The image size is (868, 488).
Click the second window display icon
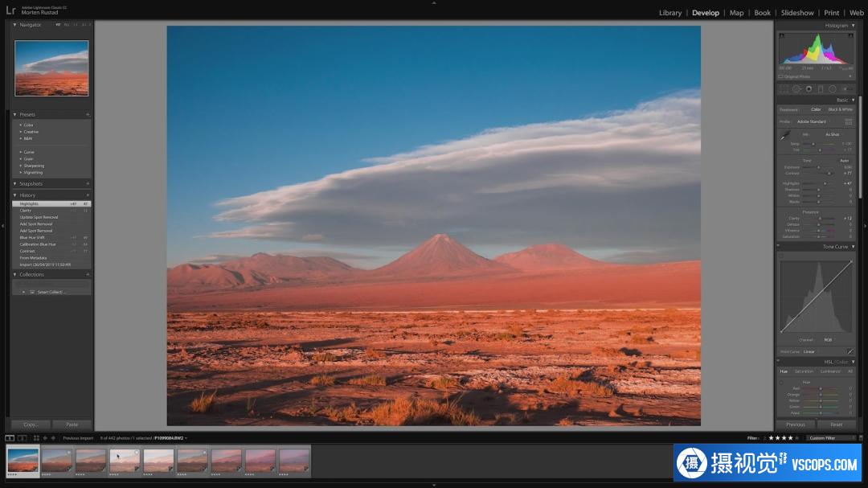click(x=23, y=438)
